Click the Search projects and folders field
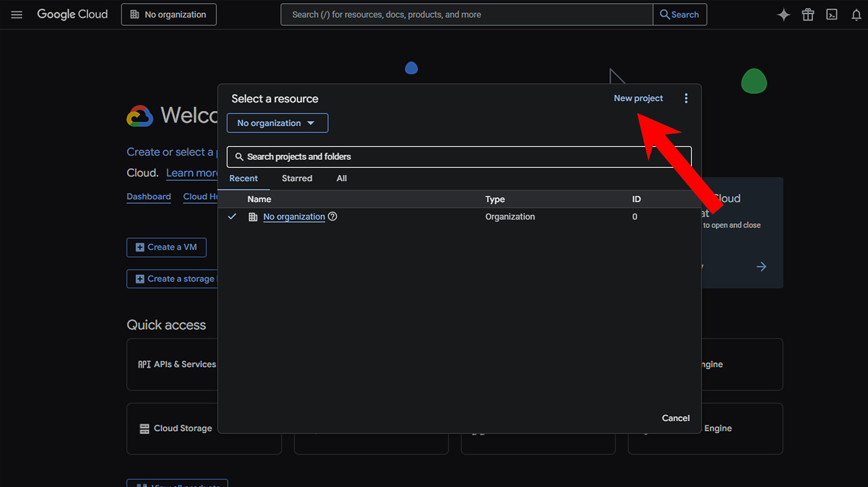This screenshot has width=868, height=487. point(438,157)
